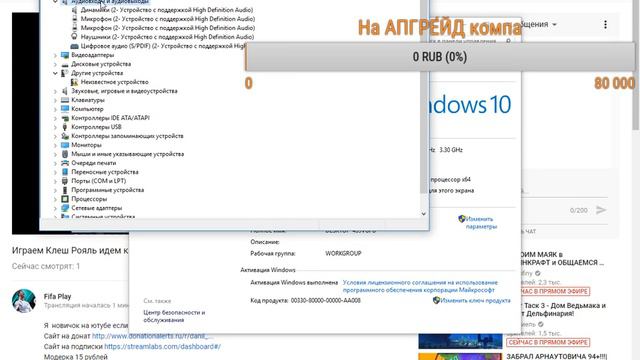
Task: Collapse the Другие устройства node
Action: (55, 73)
